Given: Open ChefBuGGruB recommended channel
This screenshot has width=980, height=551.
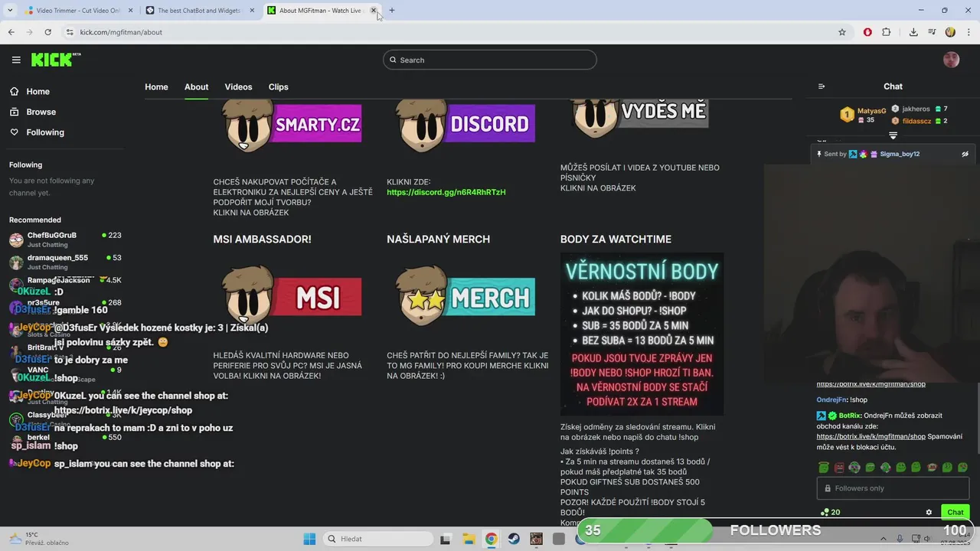Looking at the screenshot, I should pos(65,240).
